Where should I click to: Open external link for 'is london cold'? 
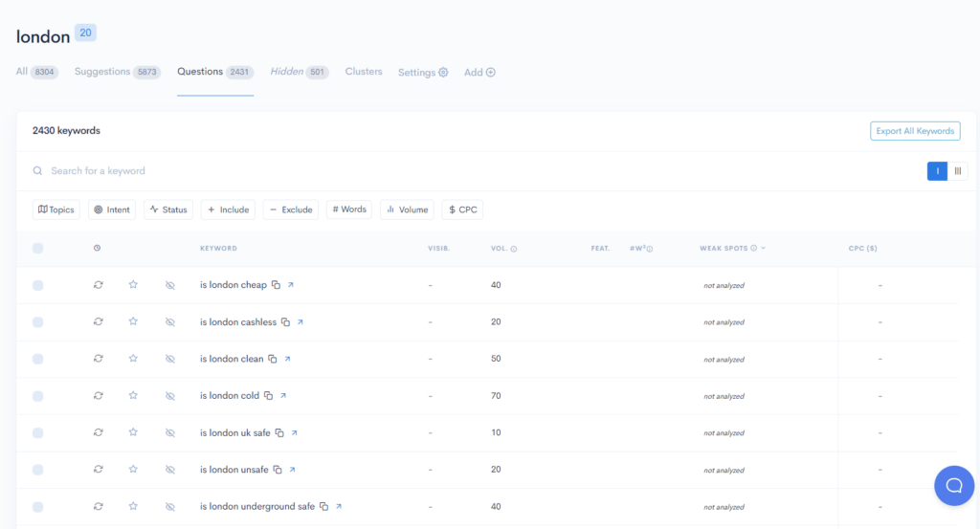click(x=283, y=396)
